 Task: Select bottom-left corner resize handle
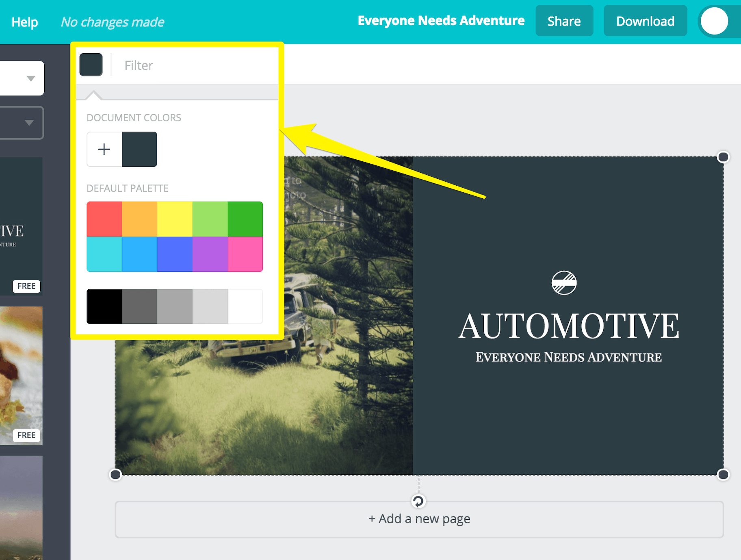[x=116, y=474]
